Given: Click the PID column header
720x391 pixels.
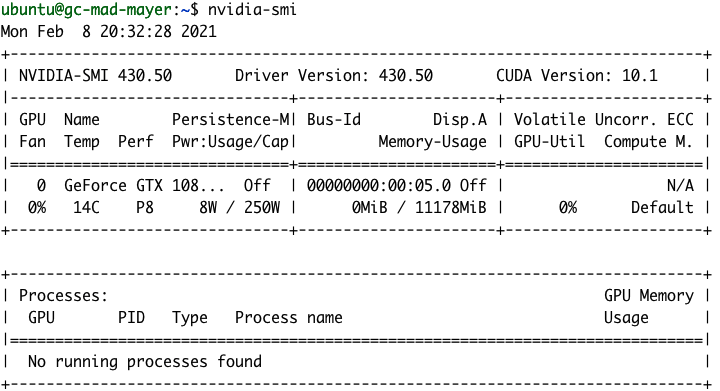Looking at the screenshot, I should coord(131,318).
